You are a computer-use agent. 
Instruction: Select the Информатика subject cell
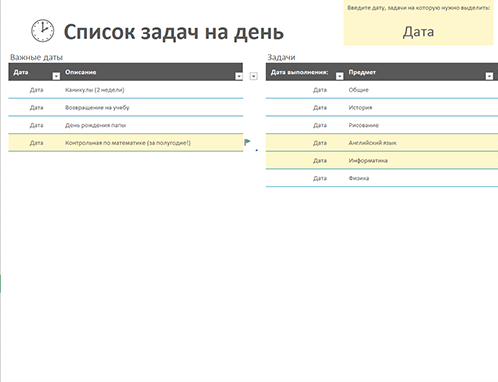(368, 160)
